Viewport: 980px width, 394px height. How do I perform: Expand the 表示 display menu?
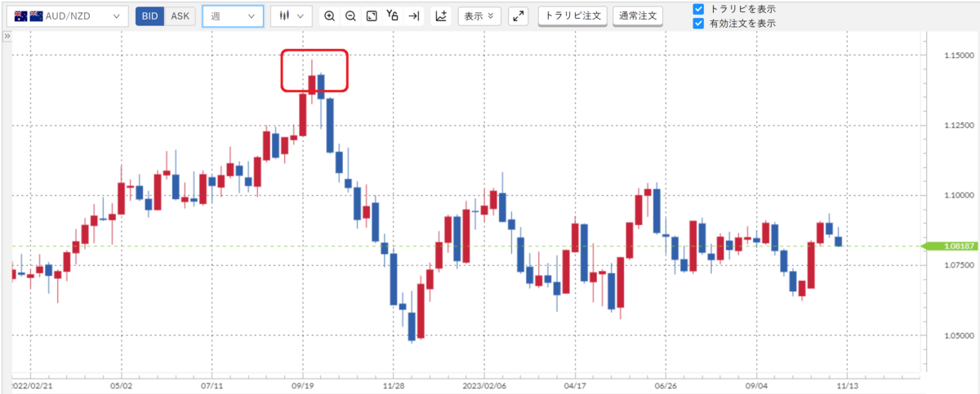pyautogui.click(x=479, y=15)
